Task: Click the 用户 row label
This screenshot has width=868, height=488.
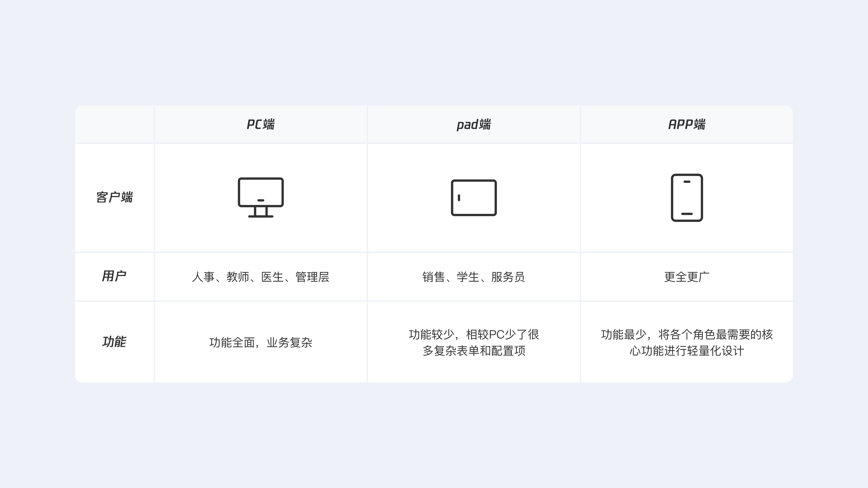Action: click(114, 276)
